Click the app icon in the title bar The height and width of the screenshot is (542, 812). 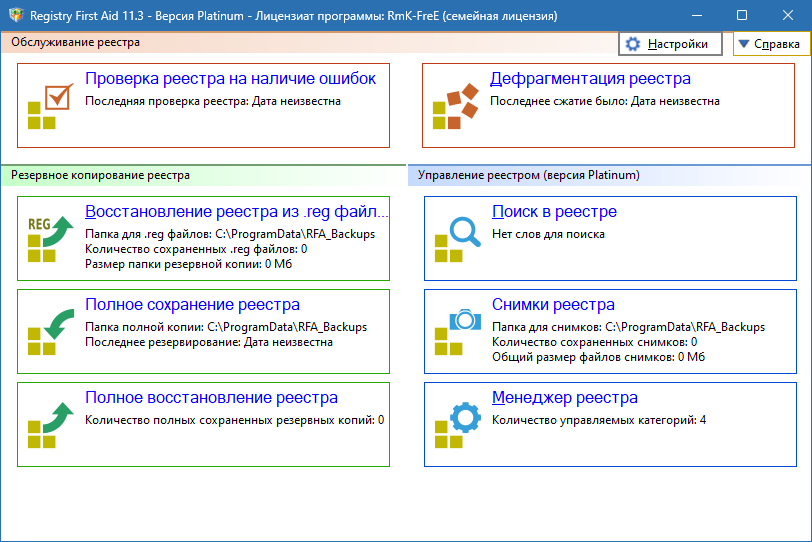[x=16, y=15]
